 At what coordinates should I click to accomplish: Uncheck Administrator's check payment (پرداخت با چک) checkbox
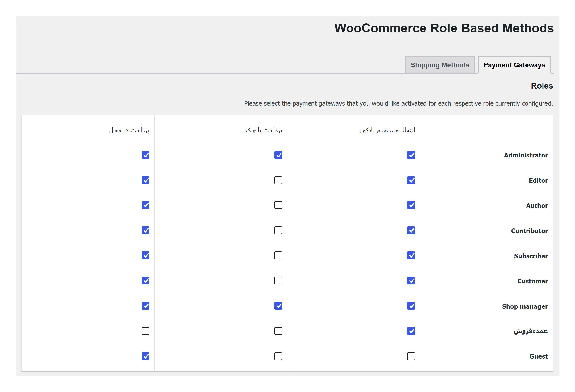point(278,155)
